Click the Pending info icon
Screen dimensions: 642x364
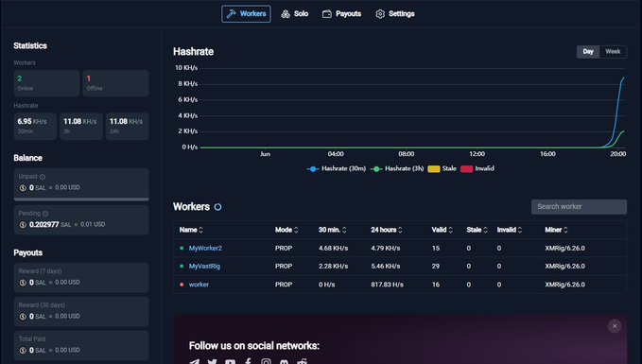tap(45, 214)
